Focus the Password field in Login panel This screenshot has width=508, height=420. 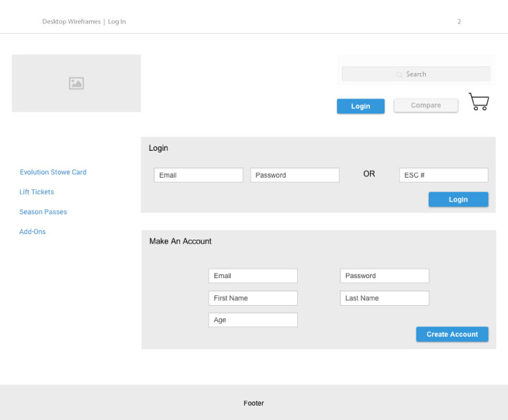pyautogui.click(x=295, y=176)
